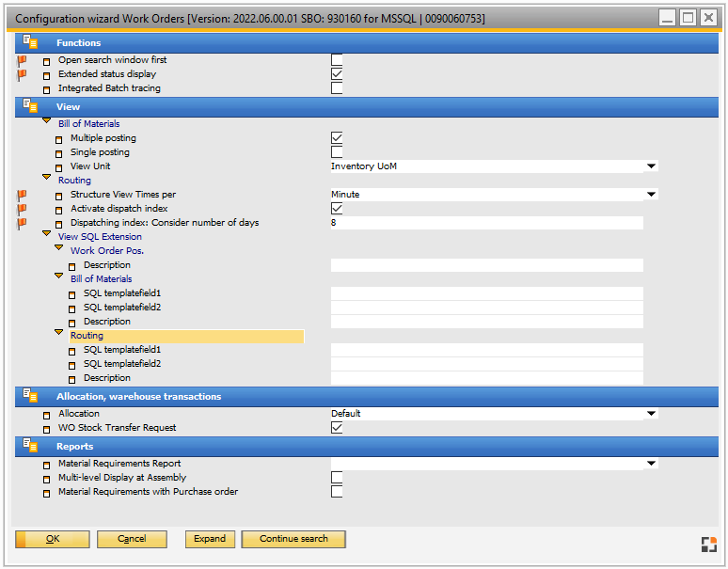Select the highlighted Routing tree item
Image resolution: width=728 pixels, height=569 pixels.
[x=87, y=336]
